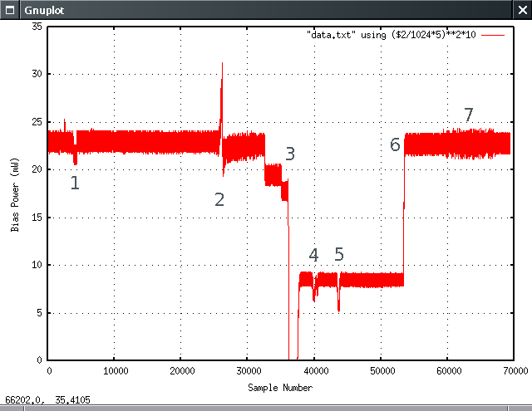Click the 70000 tick label on x-axis

pos(513,369)
